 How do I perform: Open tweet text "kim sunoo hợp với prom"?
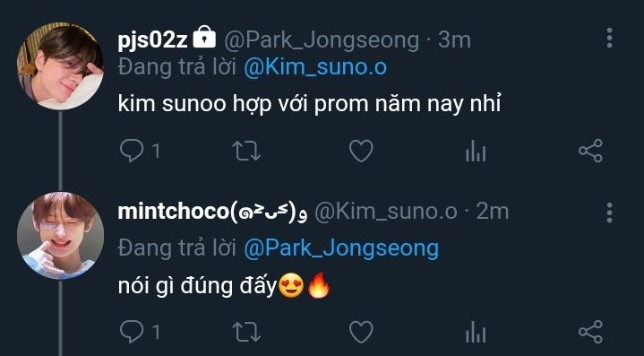tap(244, 104)
